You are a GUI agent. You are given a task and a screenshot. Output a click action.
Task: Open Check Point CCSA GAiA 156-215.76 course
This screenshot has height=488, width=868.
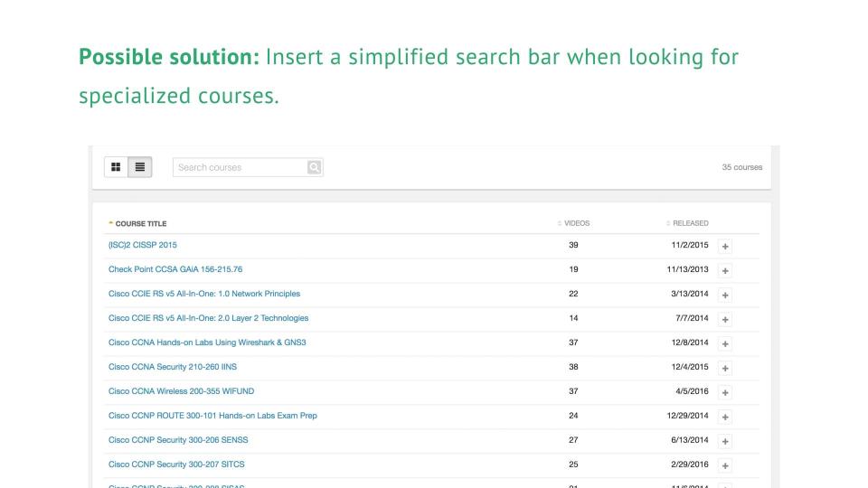tap(175, 269)
